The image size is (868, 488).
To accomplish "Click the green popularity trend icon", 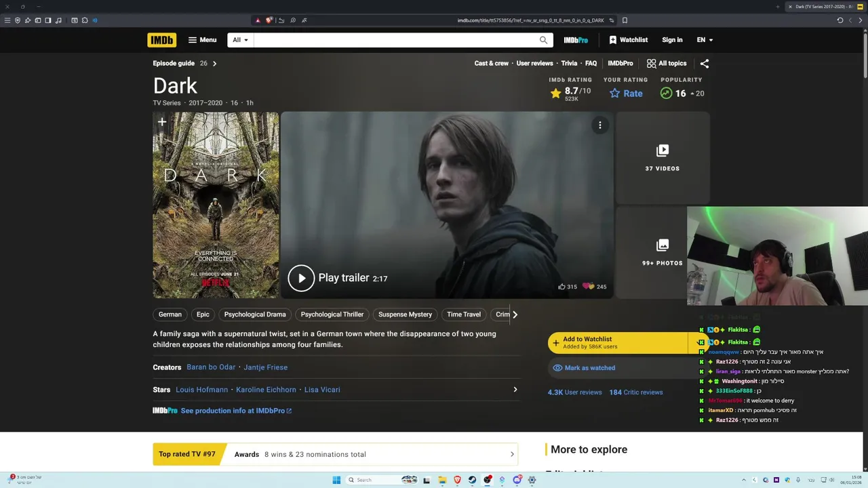I will click(x=667, y=94).
